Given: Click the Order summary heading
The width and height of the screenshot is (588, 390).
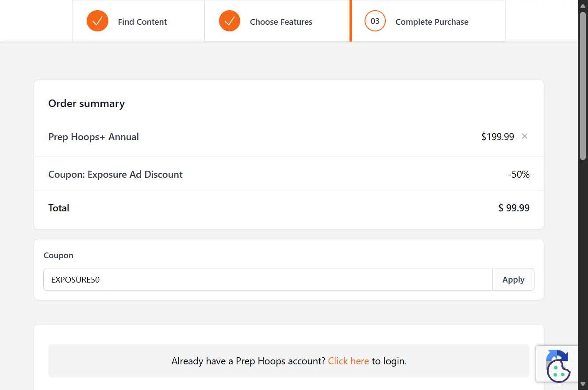Looking at the screenshot, I should 86,103.
